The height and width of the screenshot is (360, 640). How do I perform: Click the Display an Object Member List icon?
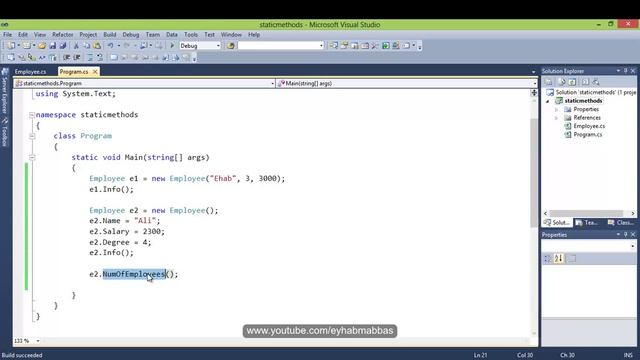pos(11,58)
